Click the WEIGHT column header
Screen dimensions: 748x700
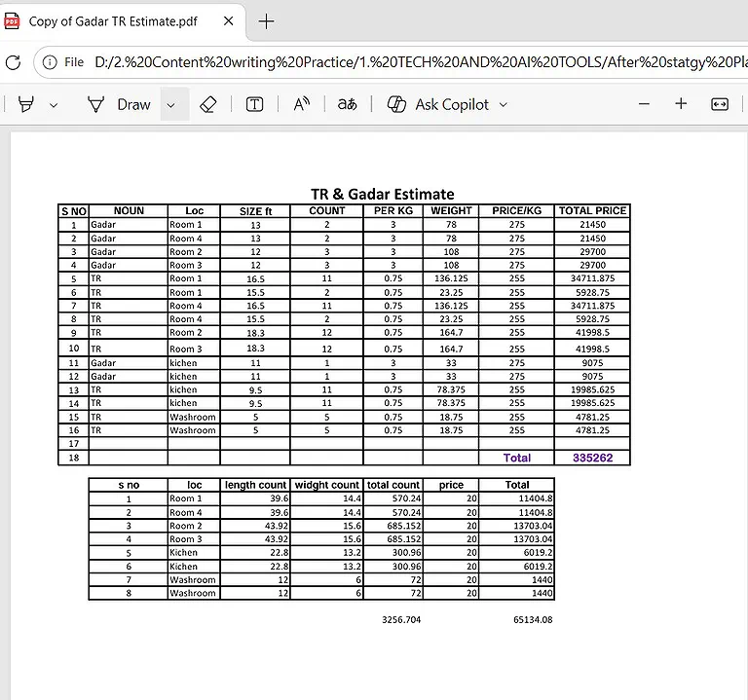451,210
